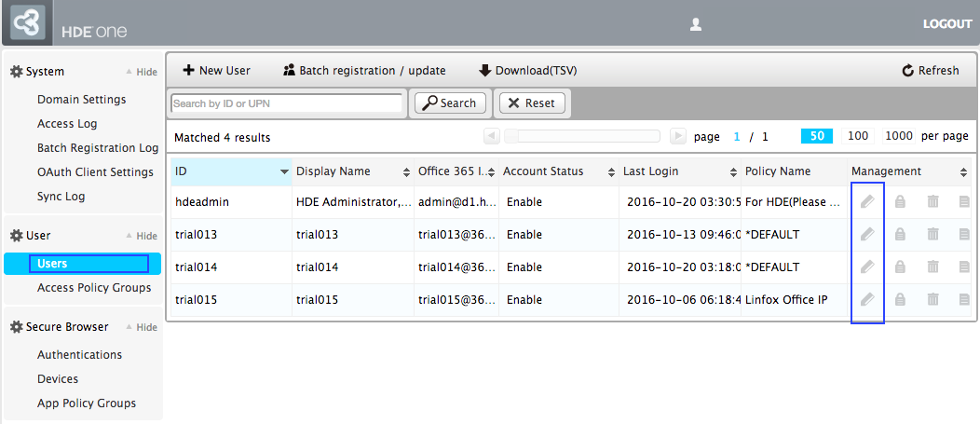The image size is (980, 424).
Task: Open the Sync Log menu item
Action: (61, 197)
